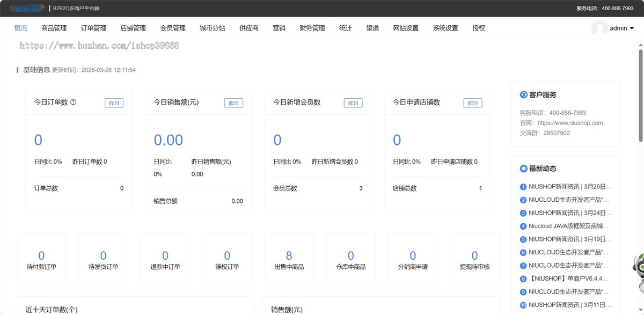Click the 待付款订单 pending payment stat
Viewport: 644px width, 315px height.
(41, 258)
